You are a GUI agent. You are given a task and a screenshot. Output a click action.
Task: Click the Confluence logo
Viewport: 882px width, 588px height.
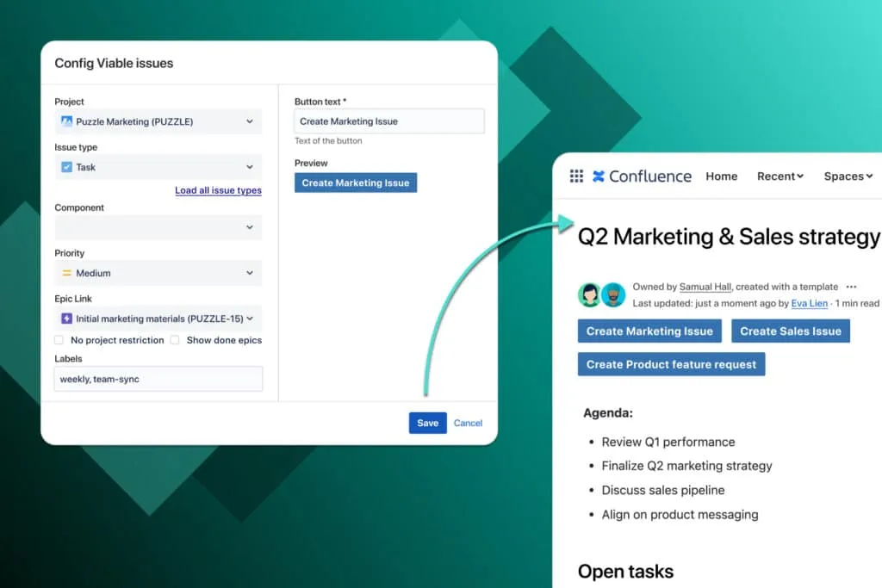click(642, 176)
